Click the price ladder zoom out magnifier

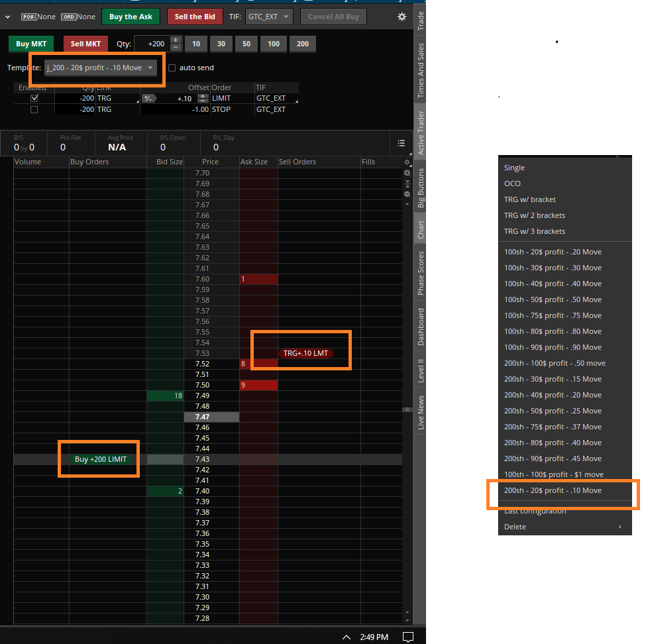pos(407,194)
